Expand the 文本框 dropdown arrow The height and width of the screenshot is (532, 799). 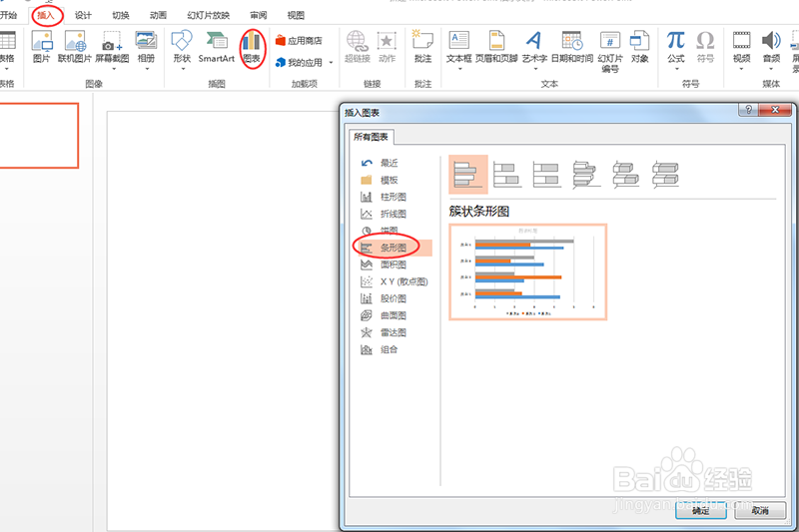[x=459, y=69]
